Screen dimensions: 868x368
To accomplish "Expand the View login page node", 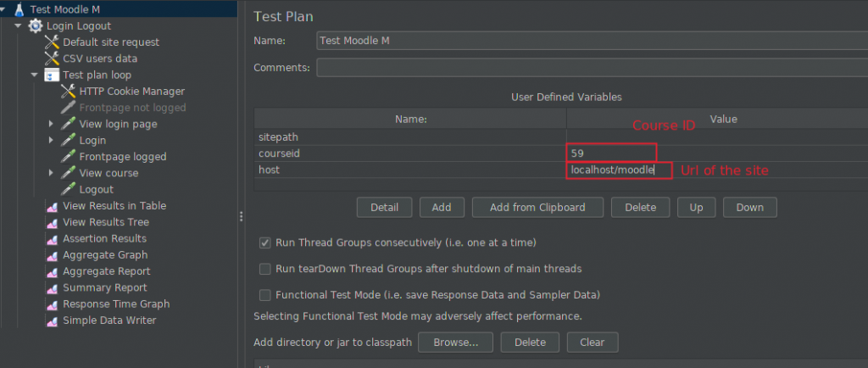I will [x=51, y=124].
